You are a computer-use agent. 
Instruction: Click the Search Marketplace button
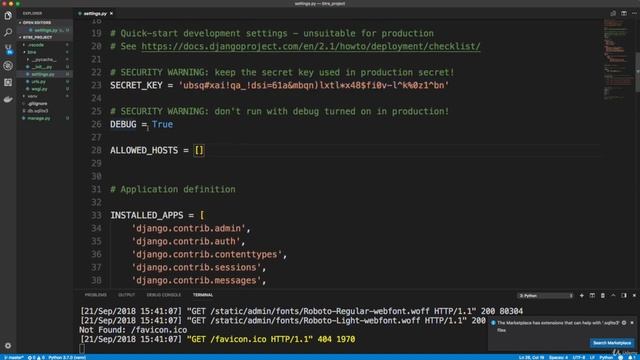click(x=611, y=343)
